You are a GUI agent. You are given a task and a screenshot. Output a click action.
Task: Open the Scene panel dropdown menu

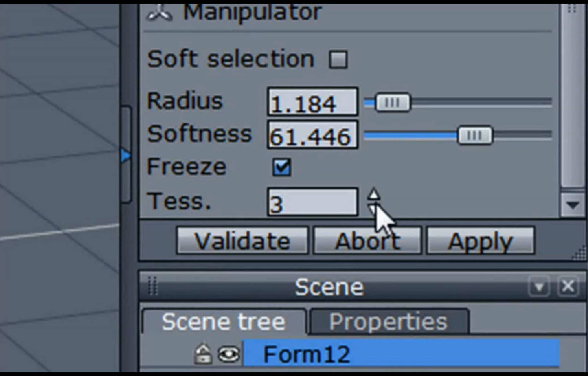point(539,286)
